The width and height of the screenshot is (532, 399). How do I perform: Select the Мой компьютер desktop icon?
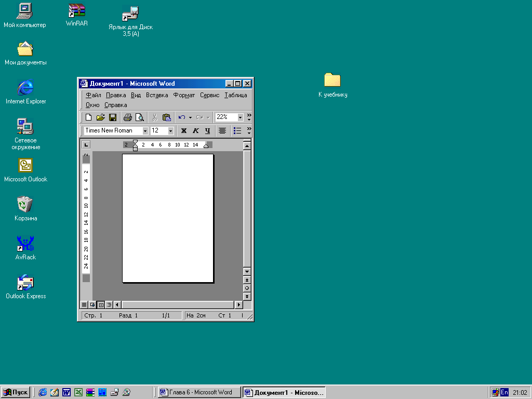[25, 15]
